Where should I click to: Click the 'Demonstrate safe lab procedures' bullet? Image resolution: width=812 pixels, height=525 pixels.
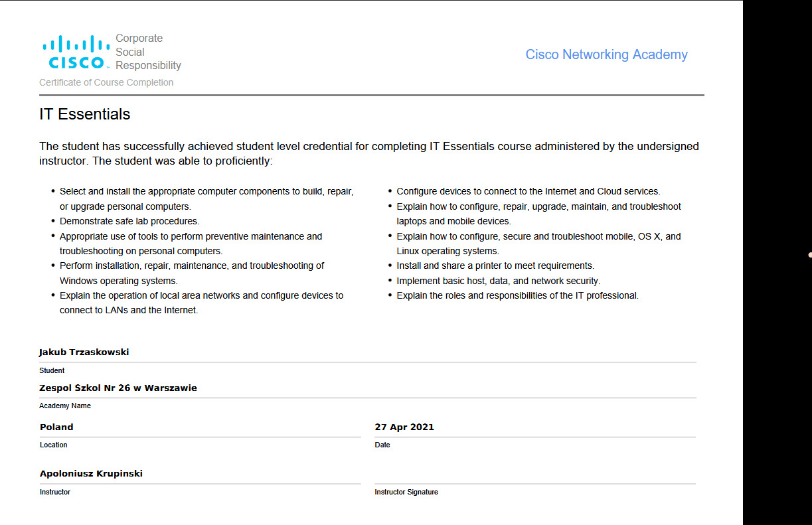coord(129,222)
